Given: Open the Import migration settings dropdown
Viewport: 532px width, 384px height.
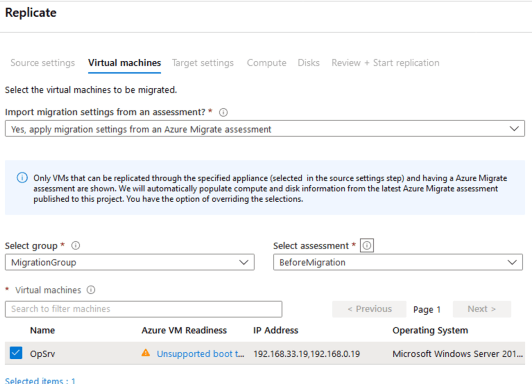Looking at the screenshot, I should 265,129.
